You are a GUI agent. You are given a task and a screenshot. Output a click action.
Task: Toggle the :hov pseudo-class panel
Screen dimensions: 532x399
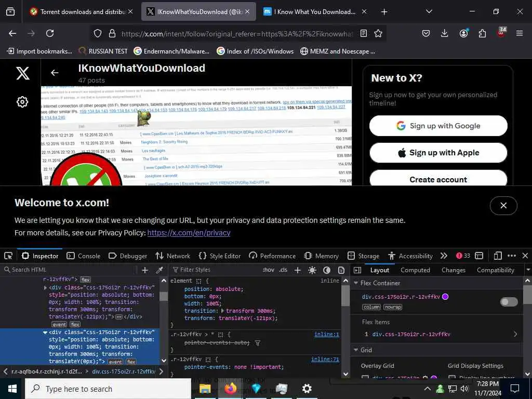tap(268, 270)
